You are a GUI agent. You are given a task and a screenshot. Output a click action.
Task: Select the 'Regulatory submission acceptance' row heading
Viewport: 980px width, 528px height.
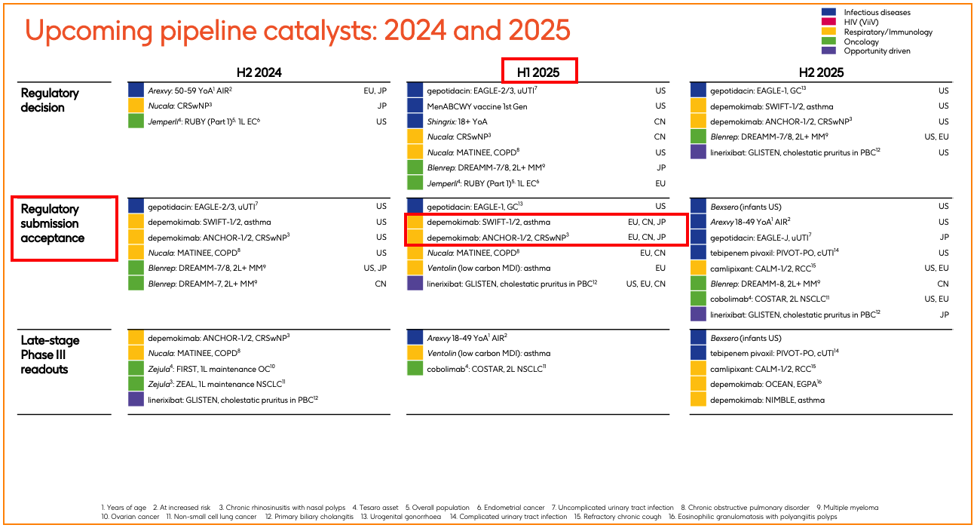[x=53, y=223]
